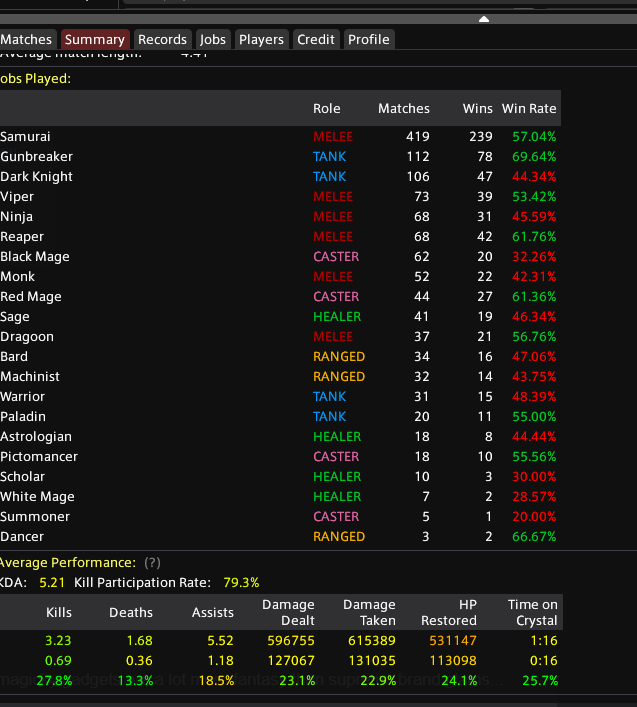This screenshot has width=637, height=707.
Task: Select the Dragoon job name
Action: 27,337
